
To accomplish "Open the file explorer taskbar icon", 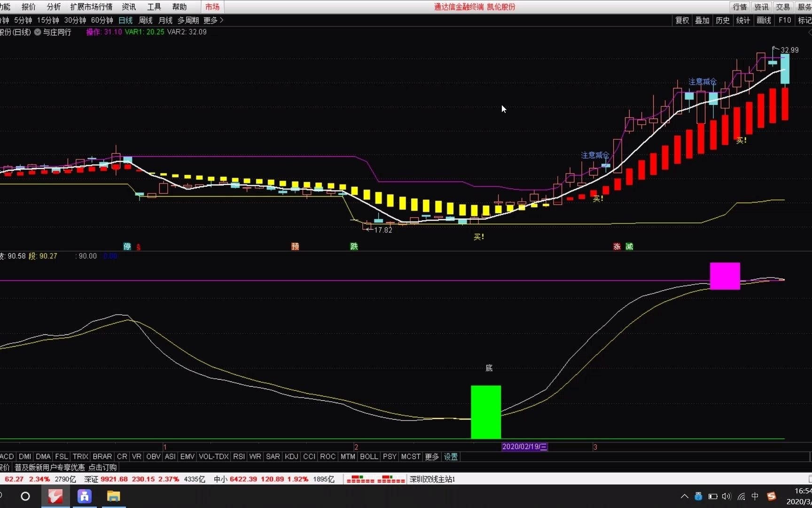I will pyautogui.click(x=114, y=496).
